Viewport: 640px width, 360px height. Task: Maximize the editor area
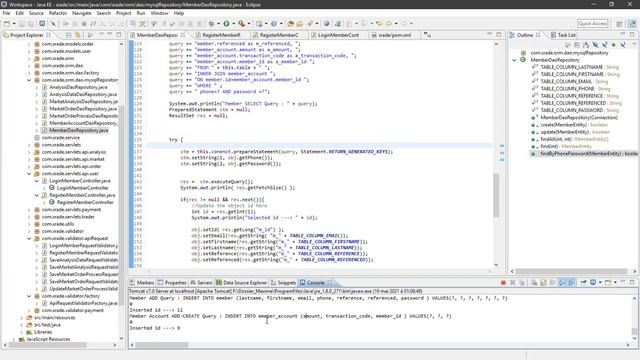(499, 35)
